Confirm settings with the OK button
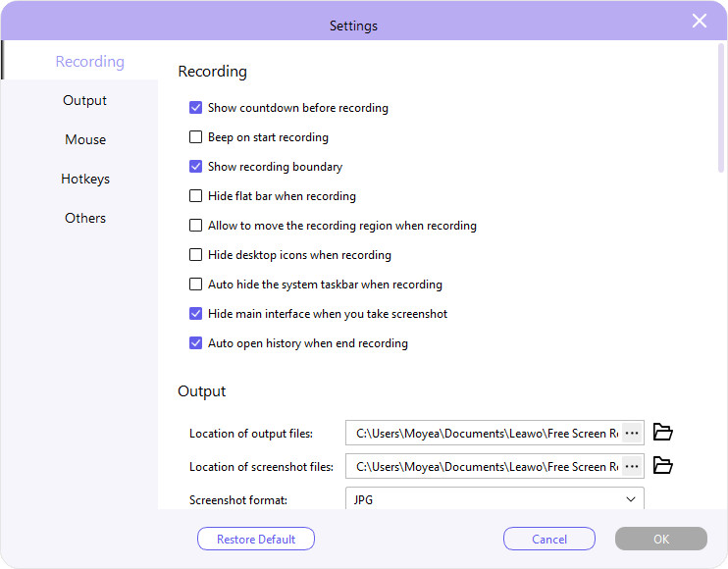 coord(660,539)
